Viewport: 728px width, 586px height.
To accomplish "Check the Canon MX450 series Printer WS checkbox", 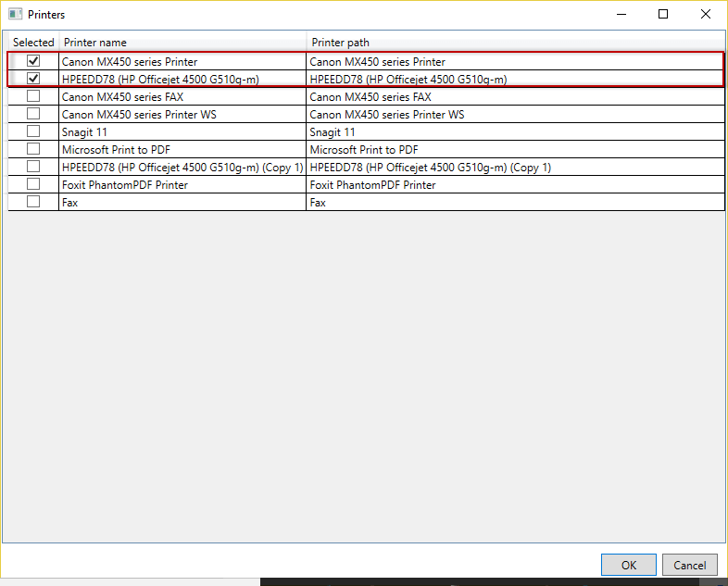I will click(x=33, y=114).
